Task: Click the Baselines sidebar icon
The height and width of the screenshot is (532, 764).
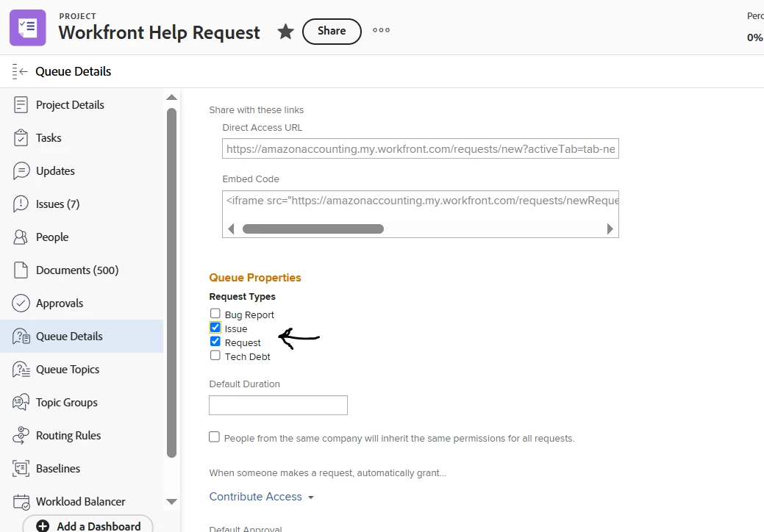Action: click(x=21, y=469)
